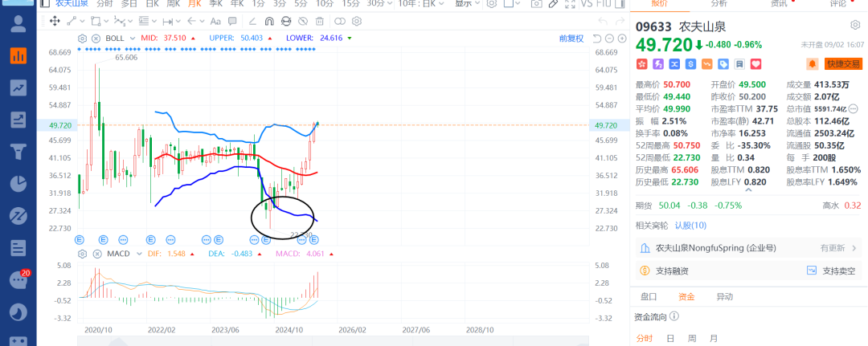Click the 快捷交易 quick trade button
Screen dimensions: 868x346
coord(843,64)
